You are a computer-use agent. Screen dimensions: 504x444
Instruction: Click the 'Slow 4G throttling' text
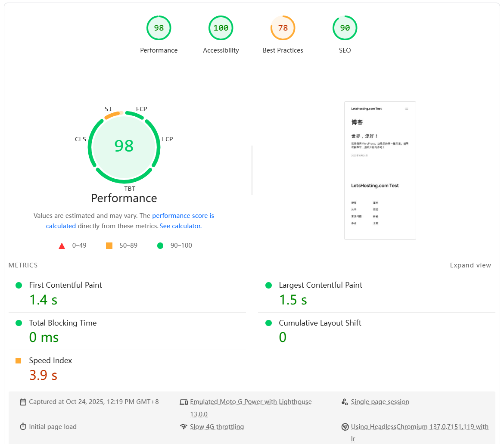(217, 427)
